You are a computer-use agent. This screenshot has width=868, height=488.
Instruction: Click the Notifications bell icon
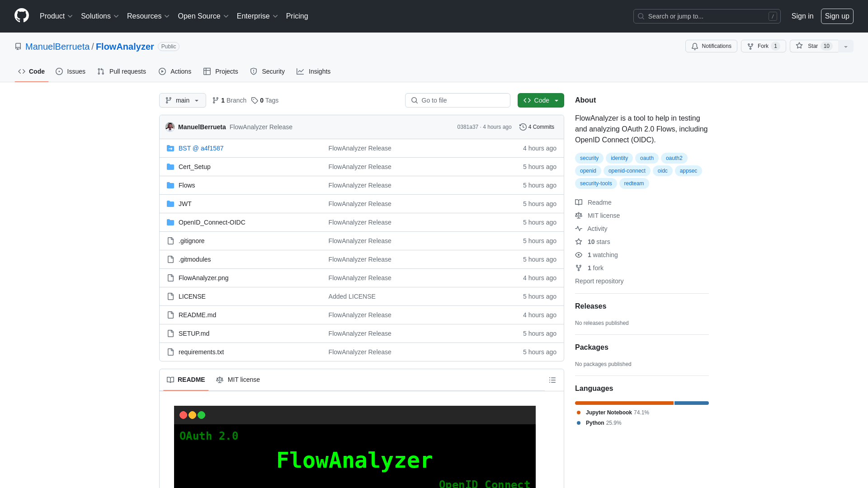click(696, 47)
